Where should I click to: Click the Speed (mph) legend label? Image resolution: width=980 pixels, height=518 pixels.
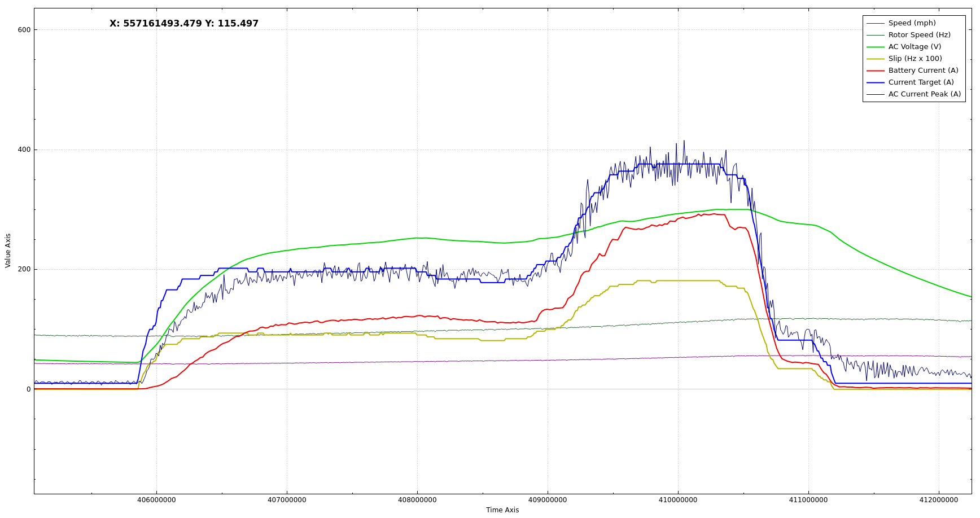coord(912,23)
